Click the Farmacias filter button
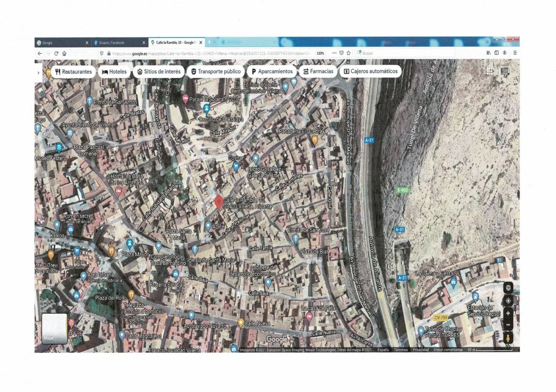This screenshot has height=392, width=556. [x=318, y=71]
